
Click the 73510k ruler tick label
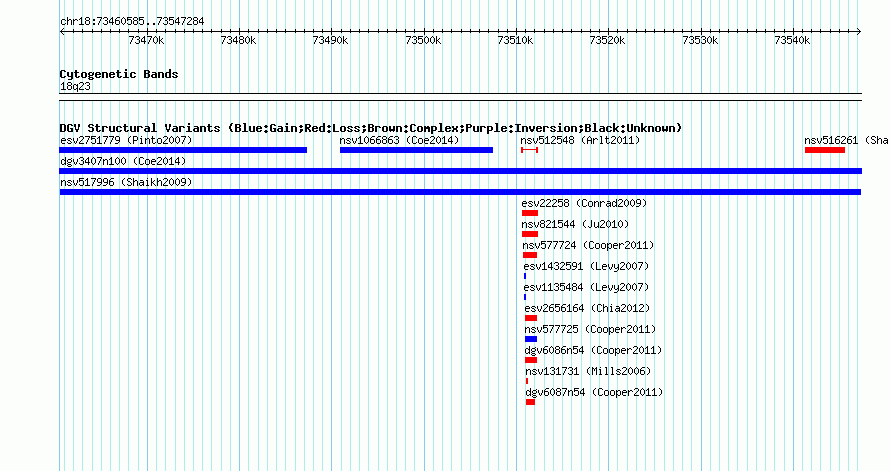[x=515, y=40]
